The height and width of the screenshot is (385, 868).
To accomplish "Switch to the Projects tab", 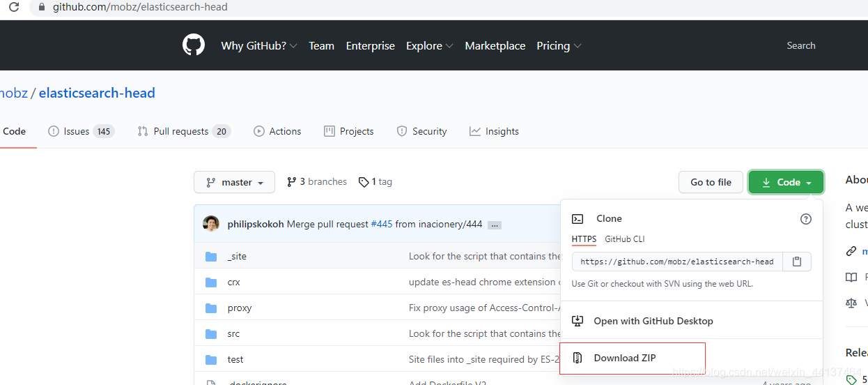I will tap(349, 131).
